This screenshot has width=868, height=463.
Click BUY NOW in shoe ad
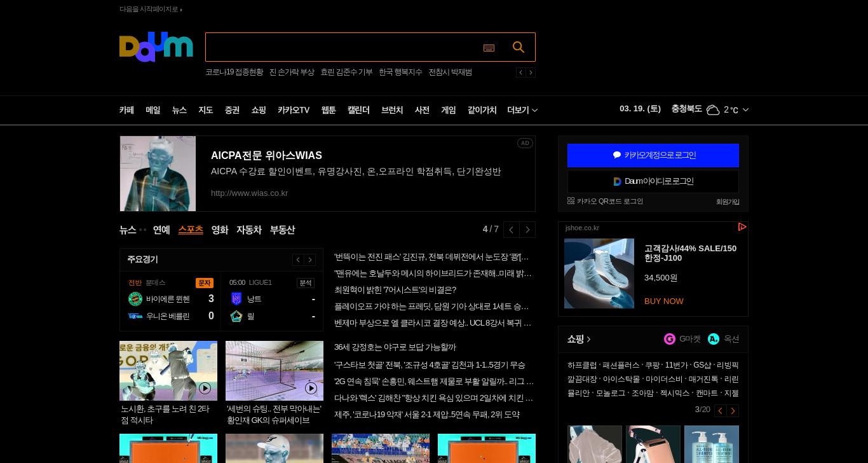tap(664, 301)
